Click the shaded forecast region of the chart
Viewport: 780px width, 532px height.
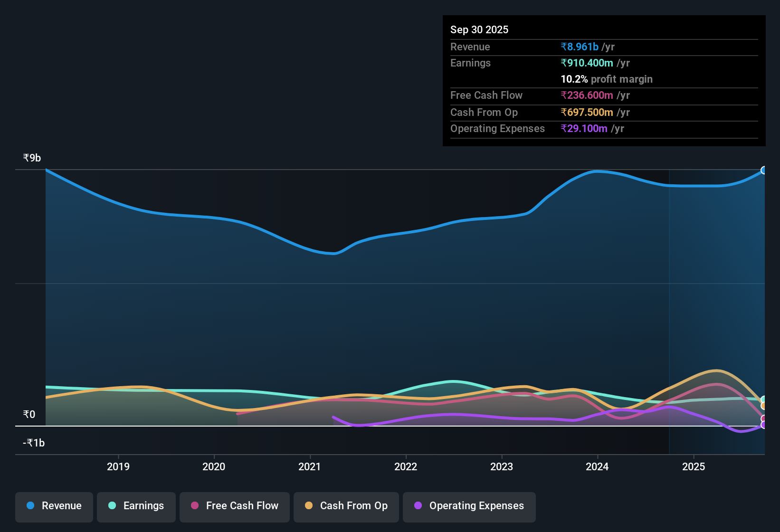[713, 285]
